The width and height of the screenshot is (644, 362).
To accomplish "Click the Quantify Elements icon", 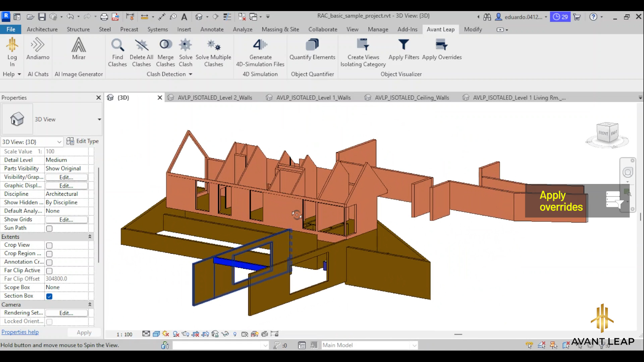I will pos(312,45).
